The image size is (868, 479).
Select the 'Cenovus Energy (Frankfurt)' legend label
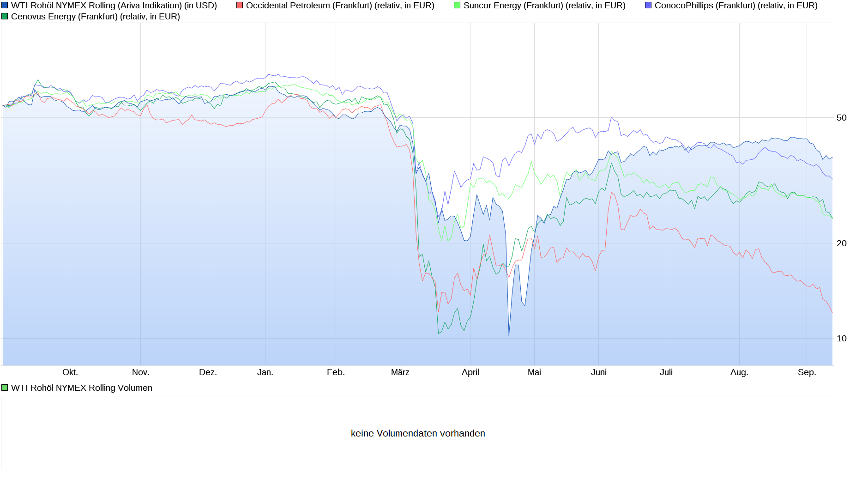tap(96, 17)
